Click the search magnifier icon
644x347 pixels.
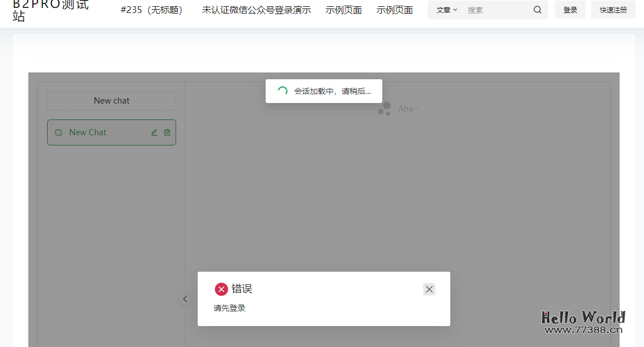pyautogui.click(x=537, y=10)
